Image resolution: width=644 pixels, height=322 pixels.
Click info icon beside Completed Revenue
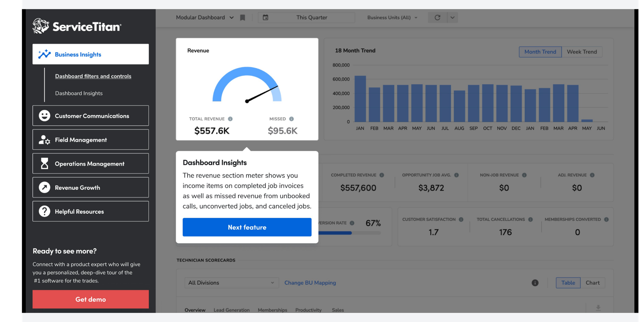click(x=382, y=175)
